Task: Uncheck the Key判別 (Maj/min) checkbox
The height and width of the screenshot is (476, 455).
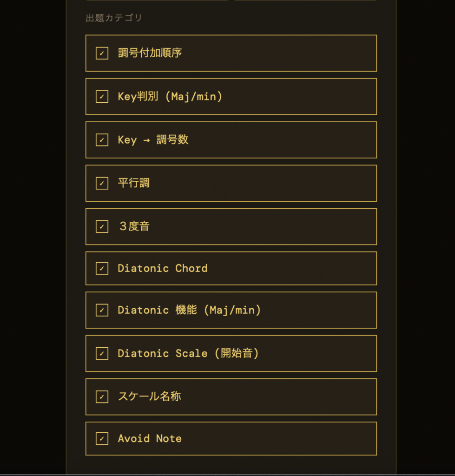Action: 102,97
